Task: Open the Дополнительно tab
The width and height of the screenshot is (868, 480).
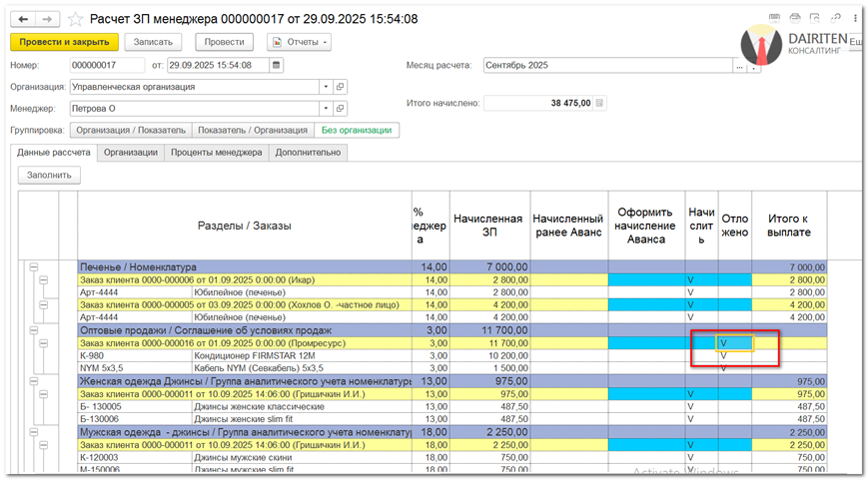Action: tap(309, 153)
